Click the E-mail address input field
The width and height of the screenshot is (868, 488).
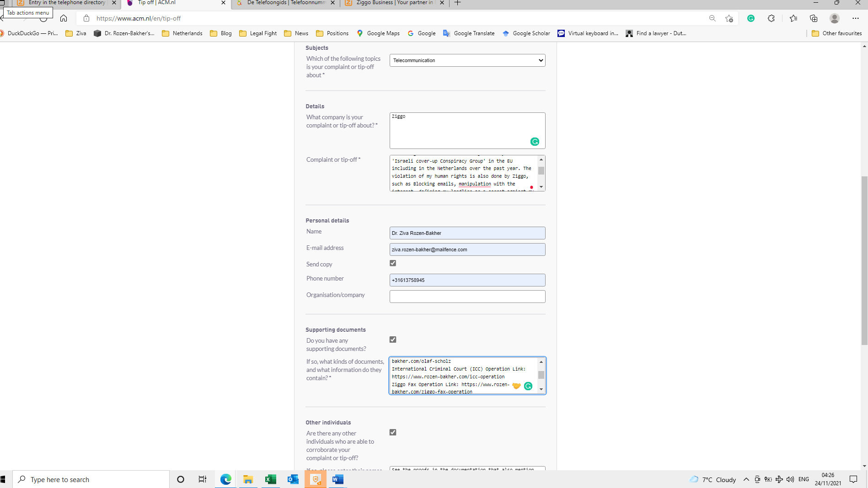click(x=467, y=249)
